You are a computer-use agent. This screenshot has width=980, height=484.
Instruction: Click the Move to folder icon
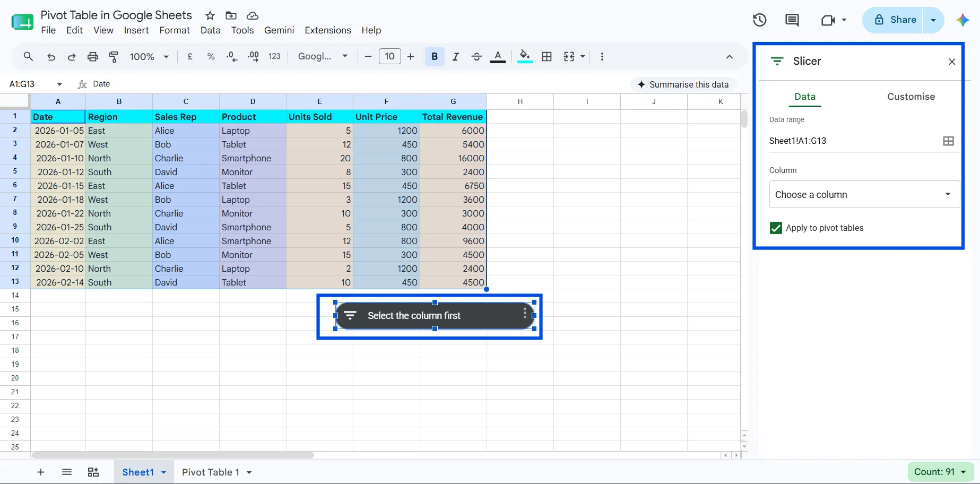click(231, 15)
